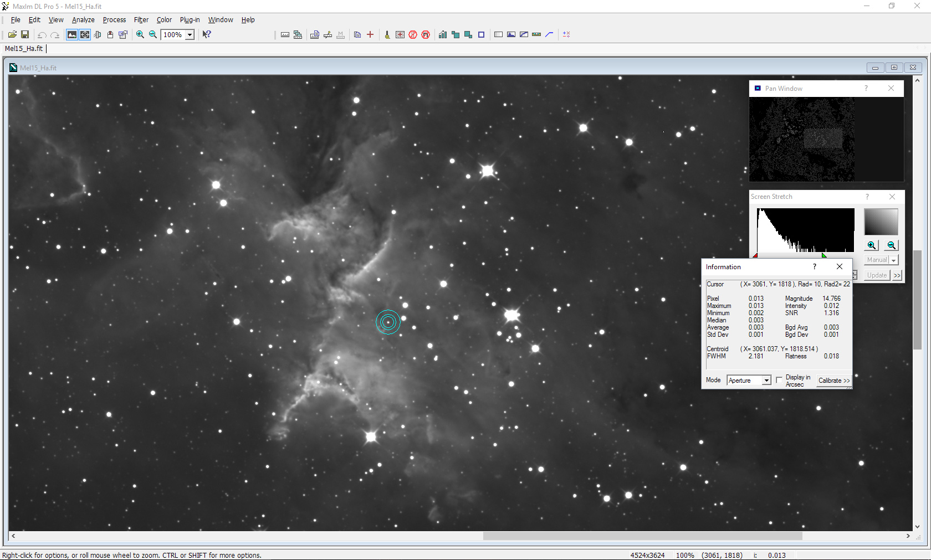
Task: Click the zoom 100% input field
Action: [x=173, y=35]
